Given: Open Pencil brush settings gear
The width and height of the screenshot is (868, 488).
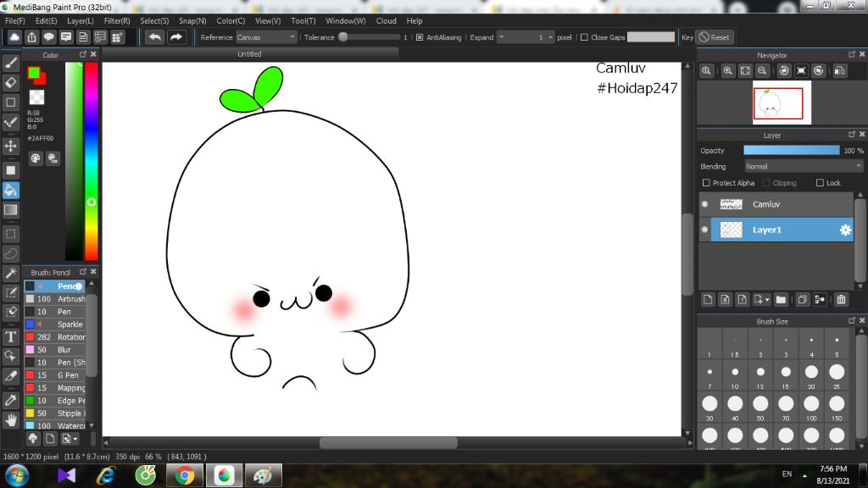Looking at the screenshot, I should (x=79, y=286).
